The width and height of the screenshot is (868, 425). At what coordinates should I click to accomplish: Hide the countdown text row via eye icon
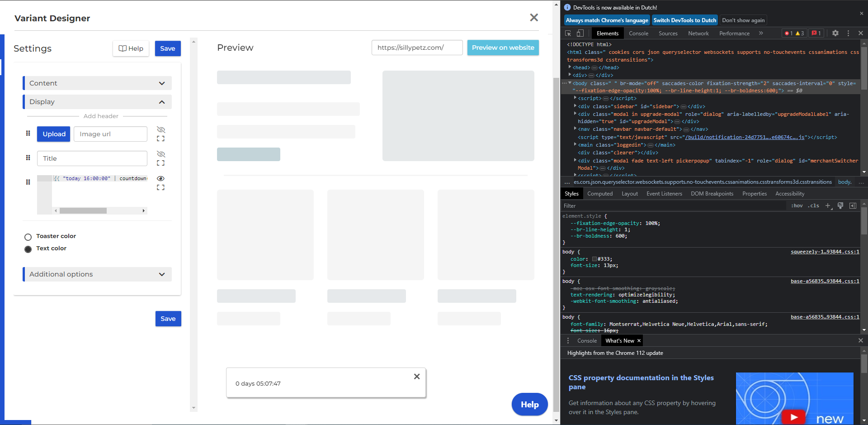point(160,178)
